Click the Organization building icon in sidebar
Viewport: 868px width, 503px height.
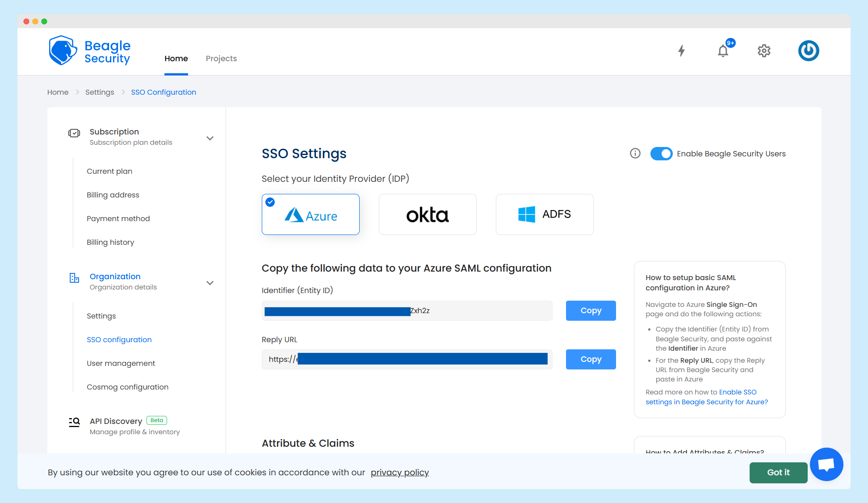tap(74, 278)
